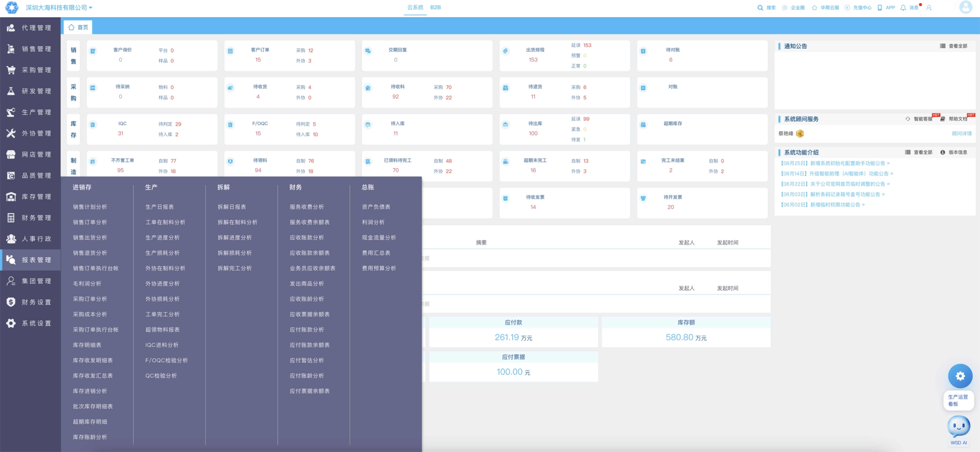Open the 外协管理 tools icon

[11, 134]
